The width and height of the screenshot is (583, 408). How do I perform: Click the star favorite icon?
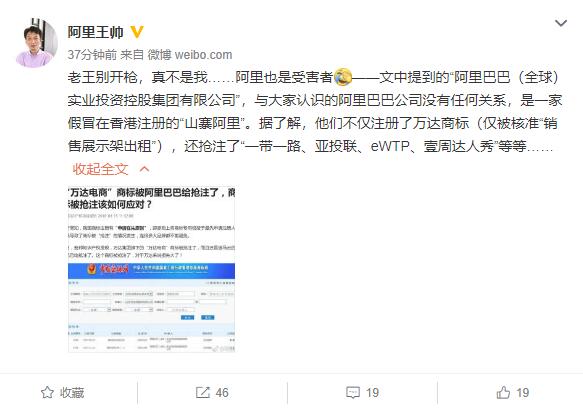coord(47,392)
